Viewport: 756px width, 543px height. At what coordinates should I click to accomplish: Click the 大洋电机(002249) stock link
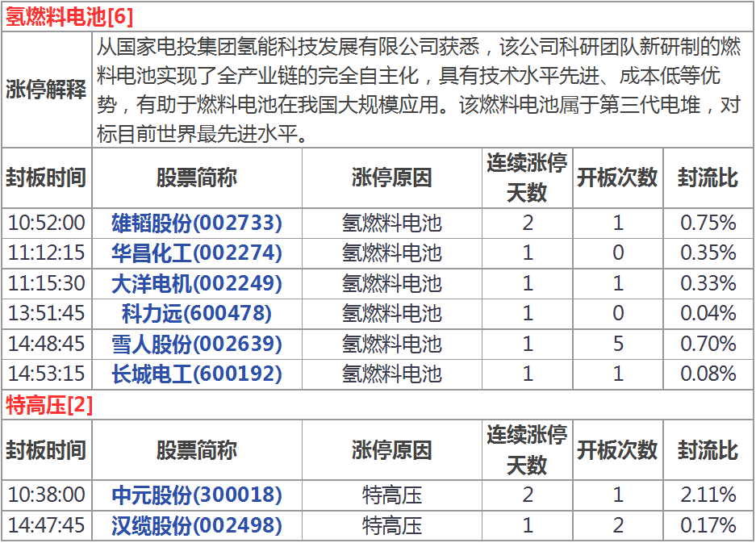197,283
